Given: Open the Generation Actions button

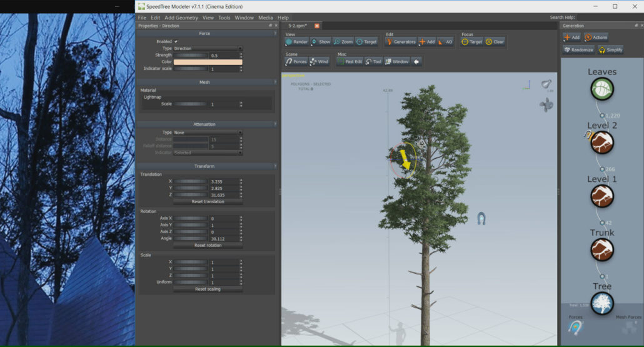Looking at the screenshot, I should (x=596, y=38).
